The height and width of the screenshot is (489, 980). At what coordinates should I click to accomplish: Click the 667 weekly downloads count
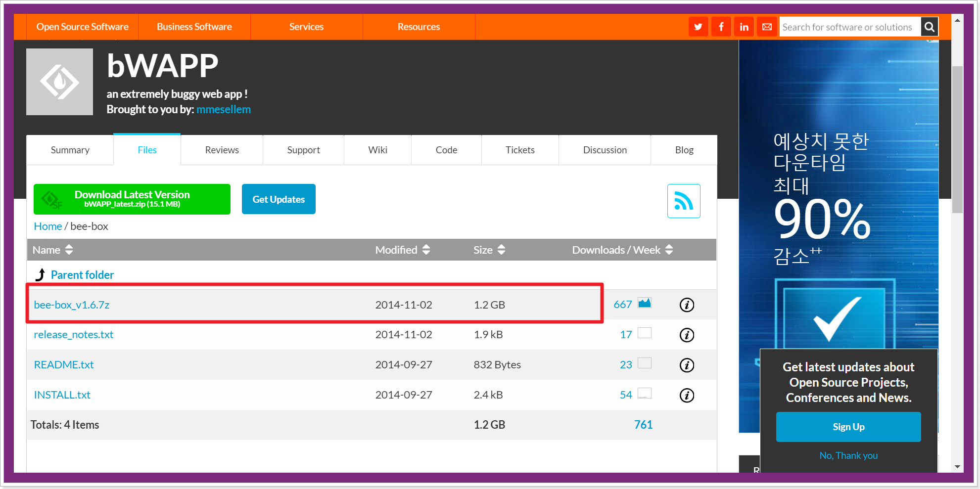[623, 305]
